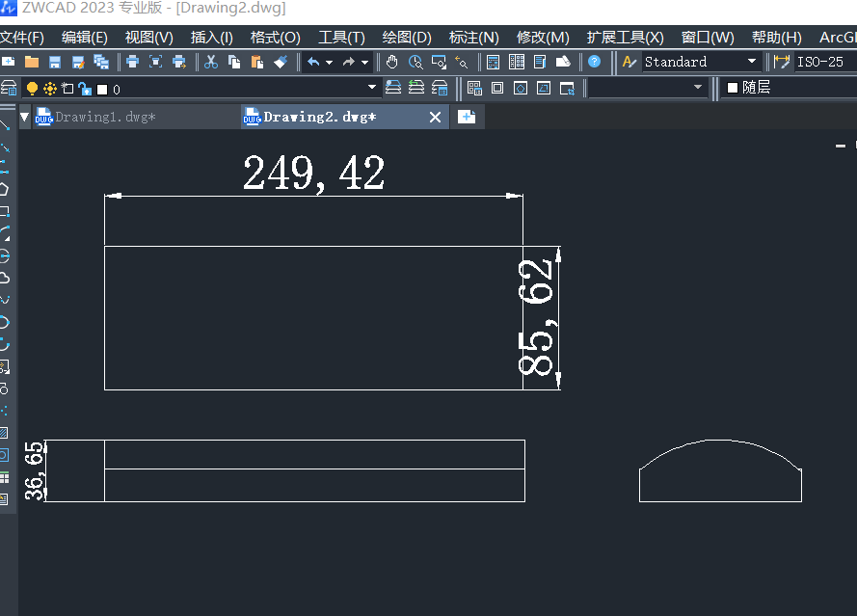Screen dimensions: 857x616
Task: Activate the Pan hand tool
Action: click(392, 62)
